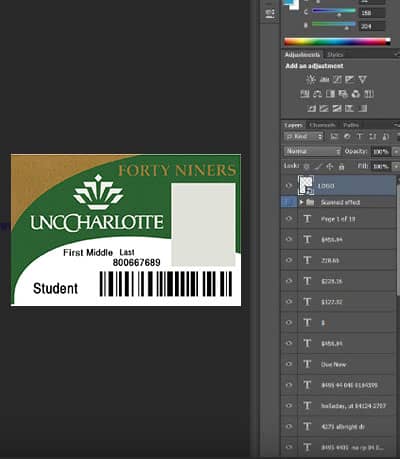Toggle eye for holladay, ut 84124-2707 layer

(x=289, y=406)
